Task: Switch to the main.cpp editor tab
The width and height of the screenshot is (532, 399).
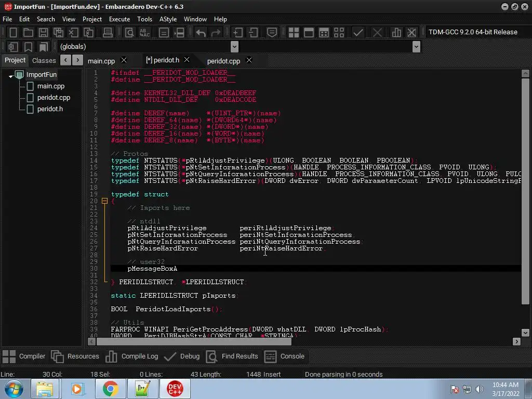Action: 101,61
